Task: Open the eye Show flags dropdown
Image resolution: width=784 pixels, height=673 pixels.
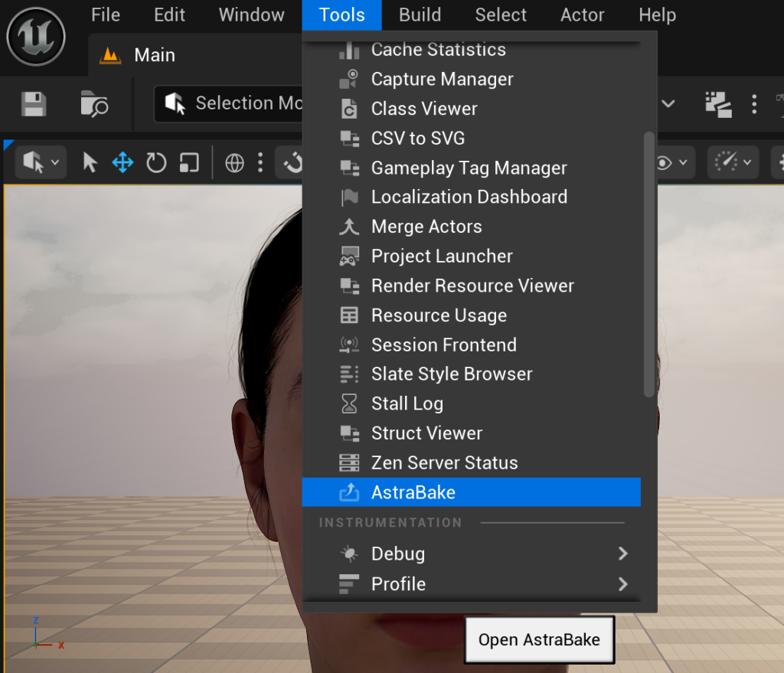Action: click(671, 162)
